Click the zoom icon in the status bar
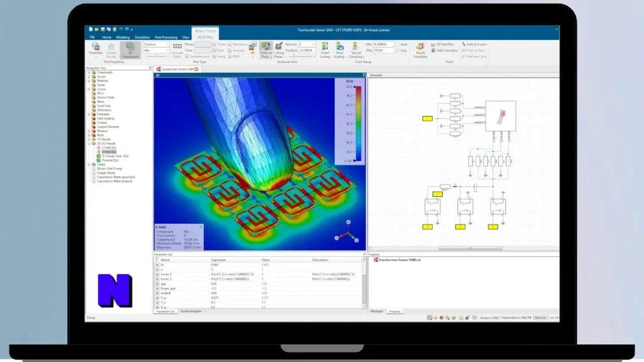This screenshot has height=362, width=644. point(447,317)
